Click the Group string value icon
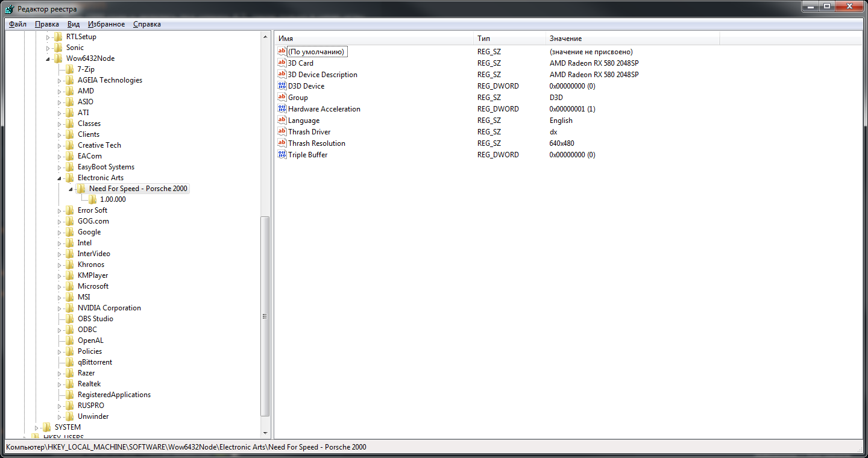The height and width of the screenshot is (458, 868). click(282, 97)
